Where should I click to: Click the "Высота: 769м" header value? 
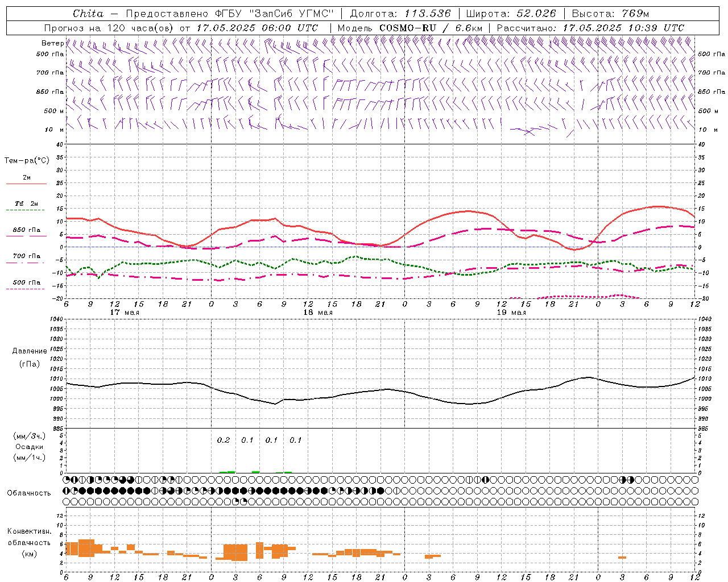(x=610, y=14)
